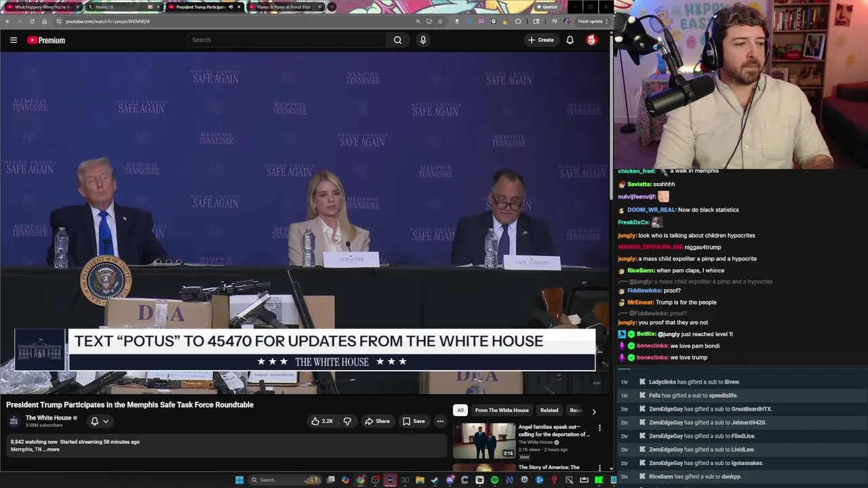Dislike the video with thumbs down
The width and height of the screenshot is (868, 488).
pos(347,421)
